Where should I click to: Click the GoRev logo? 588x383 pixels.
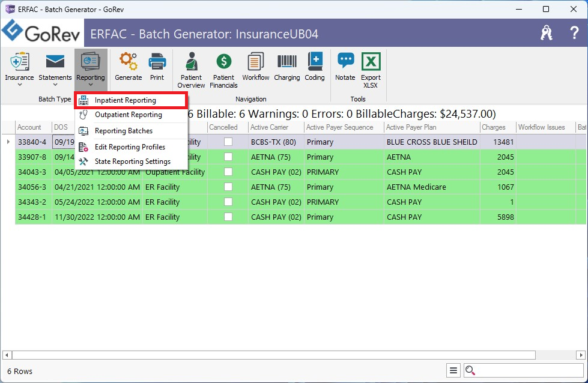[41, 32]
